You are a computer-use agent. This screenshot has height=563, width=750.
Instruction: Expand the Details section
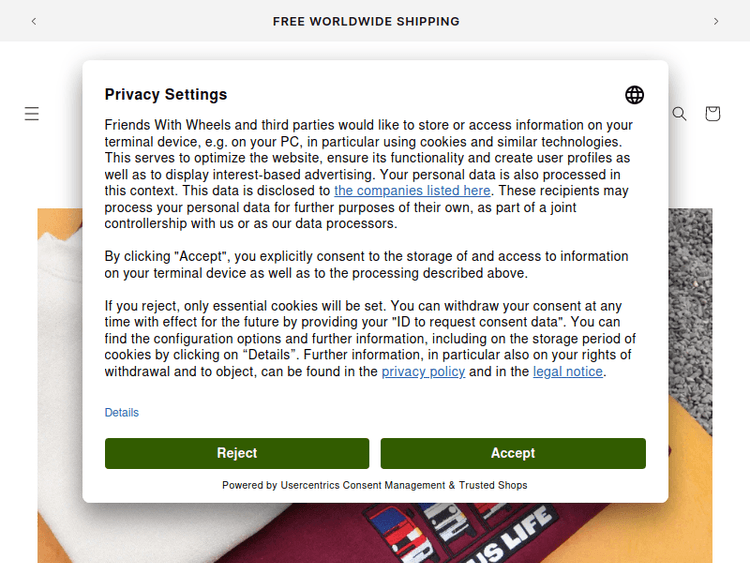122,413
